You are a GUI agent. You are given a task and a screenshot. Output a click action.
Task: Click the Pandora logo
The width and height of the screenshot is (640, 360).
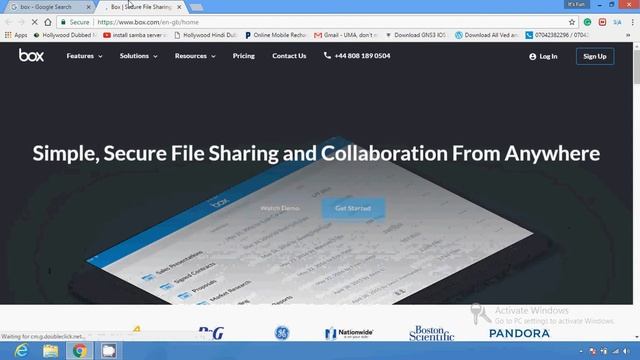[519, 333]
